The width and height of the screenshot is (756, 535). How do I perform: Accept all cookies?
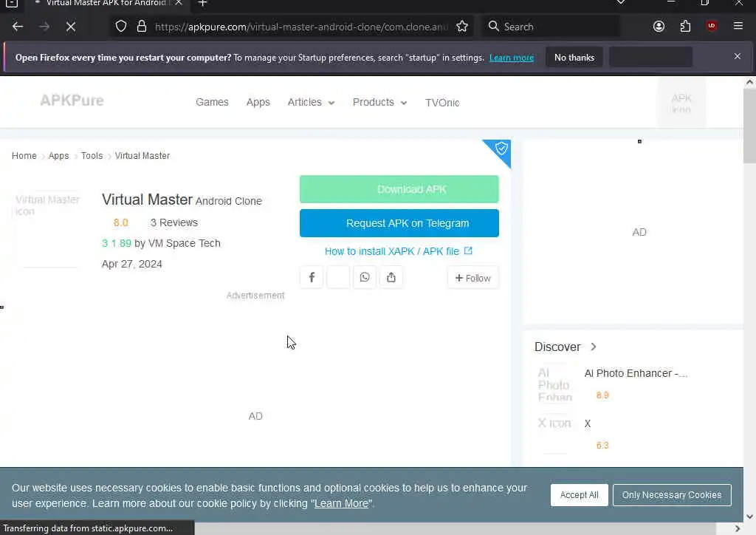click(x=579, y=495)
